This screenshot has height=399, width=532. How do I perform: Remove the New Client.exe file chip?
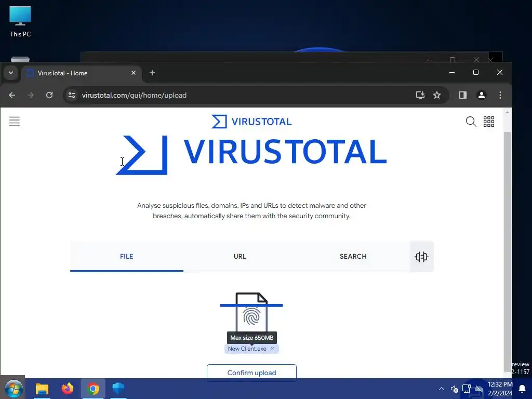click(x=272, y=349)
